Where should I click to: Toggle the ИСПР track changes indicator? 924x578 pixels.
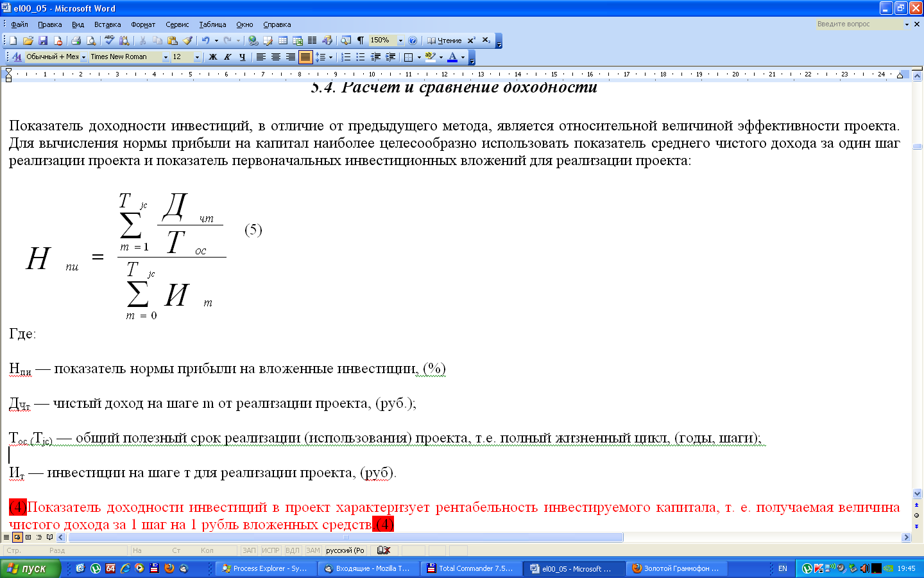[x=271, y=550]
